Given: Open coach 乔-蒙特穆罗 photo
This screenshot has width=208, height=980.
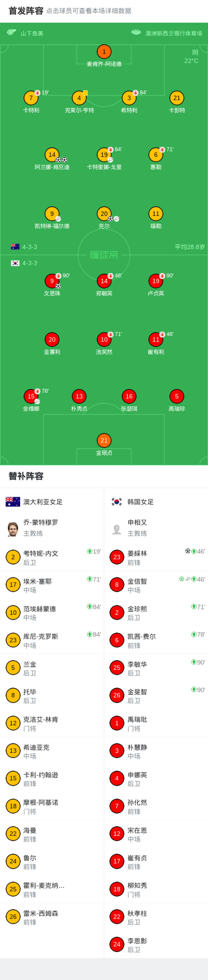Looking at the screenshot, I should pyautogui.click(x=13, y=529).
